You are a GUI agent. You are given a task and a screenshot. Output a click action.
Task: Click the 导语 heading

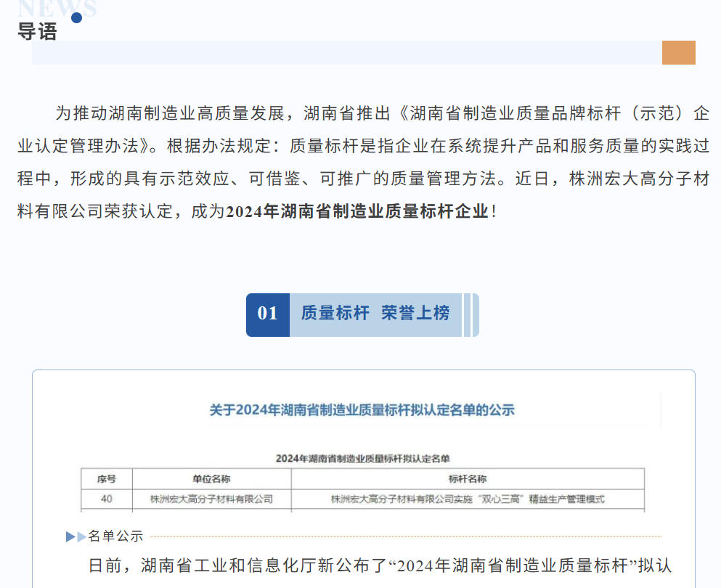(x=37, y=32)
